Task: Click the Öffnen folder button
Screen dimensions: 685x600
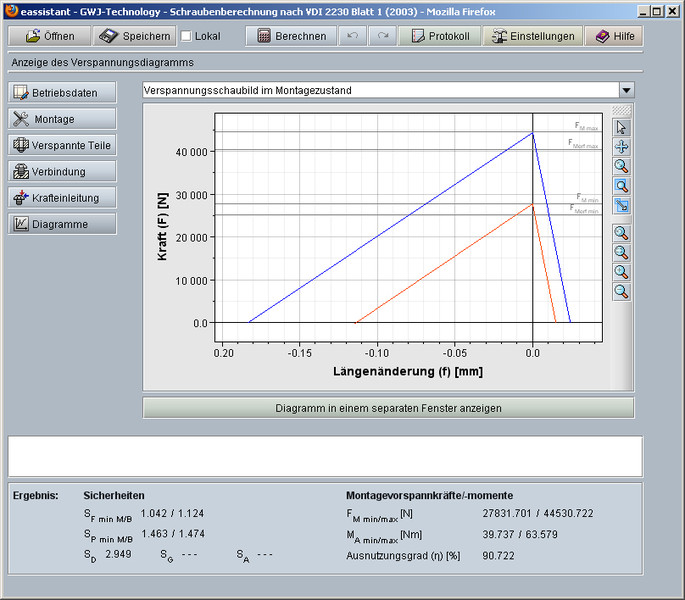Action: 49,36
